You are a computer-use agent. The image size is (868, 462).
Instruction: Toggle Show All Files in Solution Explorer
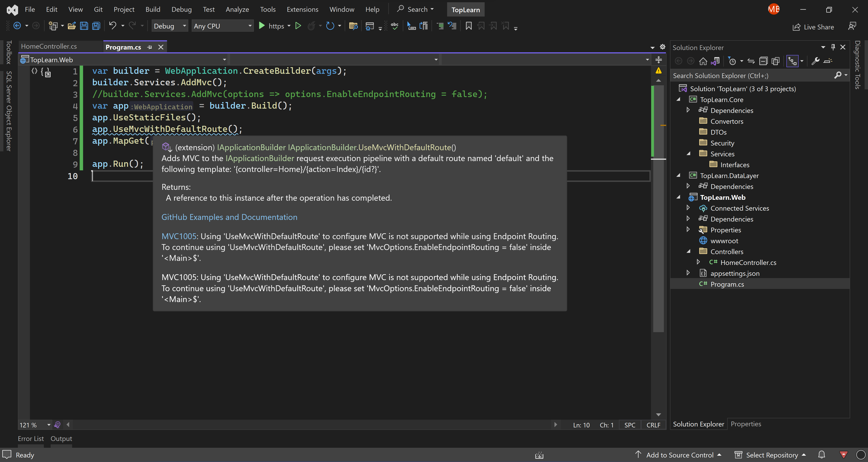coord(776,61)
